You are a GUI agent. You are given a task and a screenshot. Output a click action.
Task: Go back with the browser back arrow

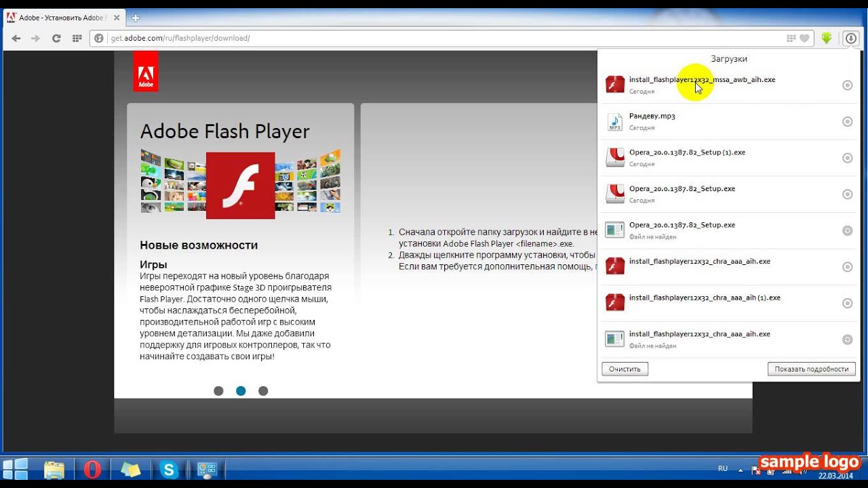pos(16,38)
